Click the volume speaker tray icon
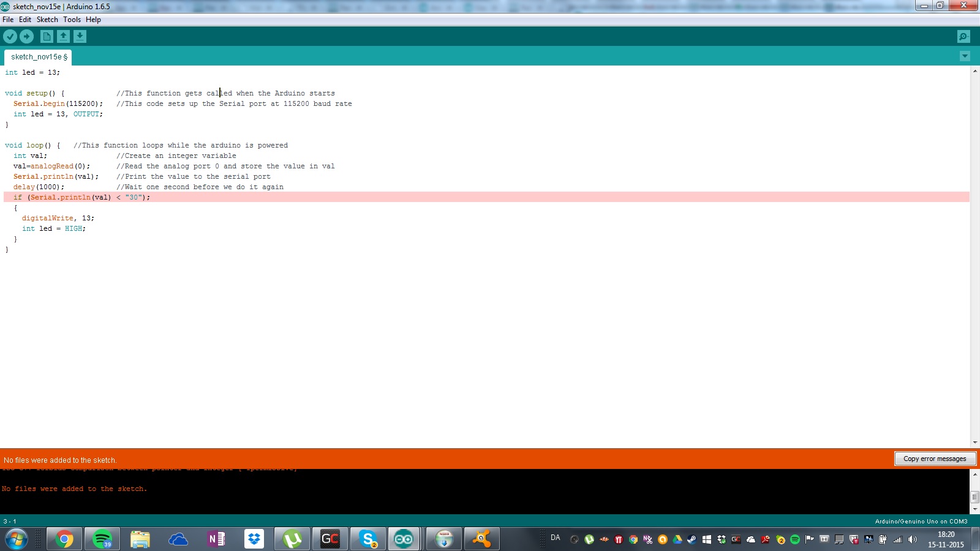 point(913,539)
